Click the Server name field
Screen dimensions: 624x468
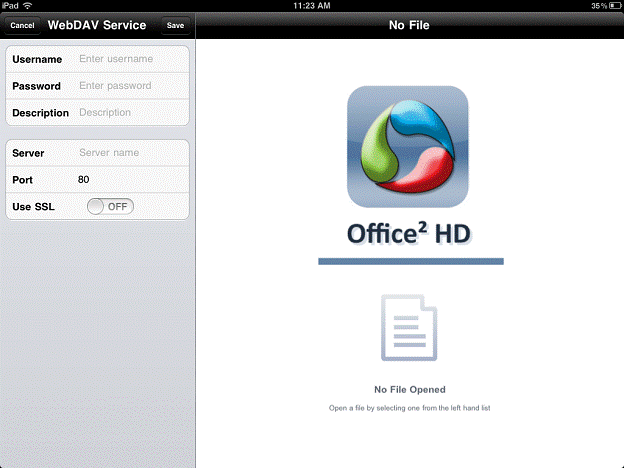133,153
